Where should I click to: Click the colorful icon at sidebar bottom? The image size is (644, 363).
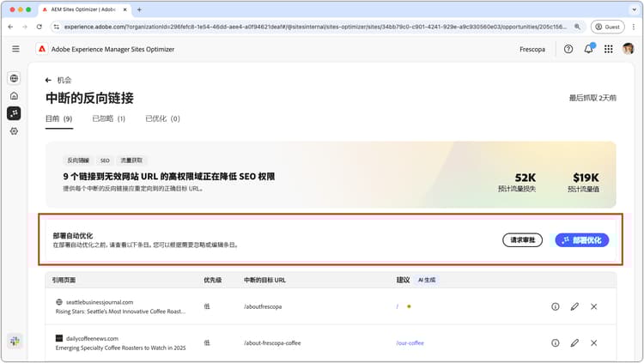click(x=15, y=341)
